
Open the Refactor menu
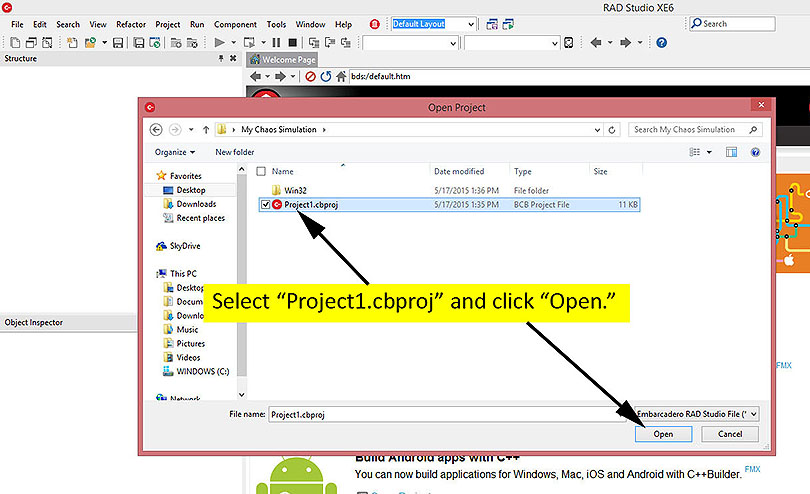click(131, 24)
